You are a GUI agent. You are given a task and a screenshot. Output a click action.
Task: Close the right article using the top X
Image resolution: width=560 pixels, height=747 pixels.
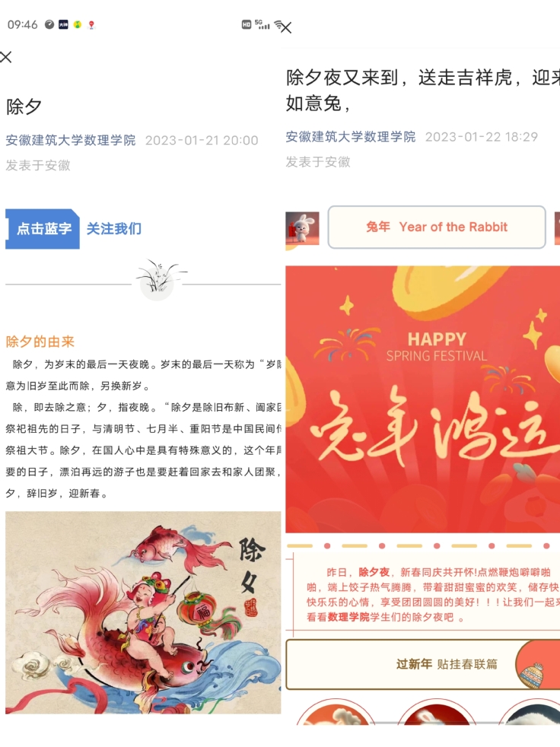point(286,28)
